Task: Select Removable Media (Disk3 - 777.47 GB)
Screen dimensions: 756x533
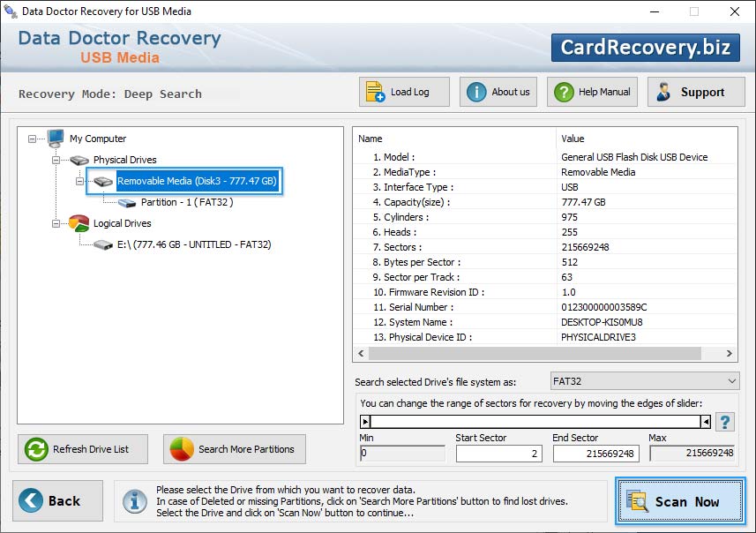Action: [x=197, y=181]
